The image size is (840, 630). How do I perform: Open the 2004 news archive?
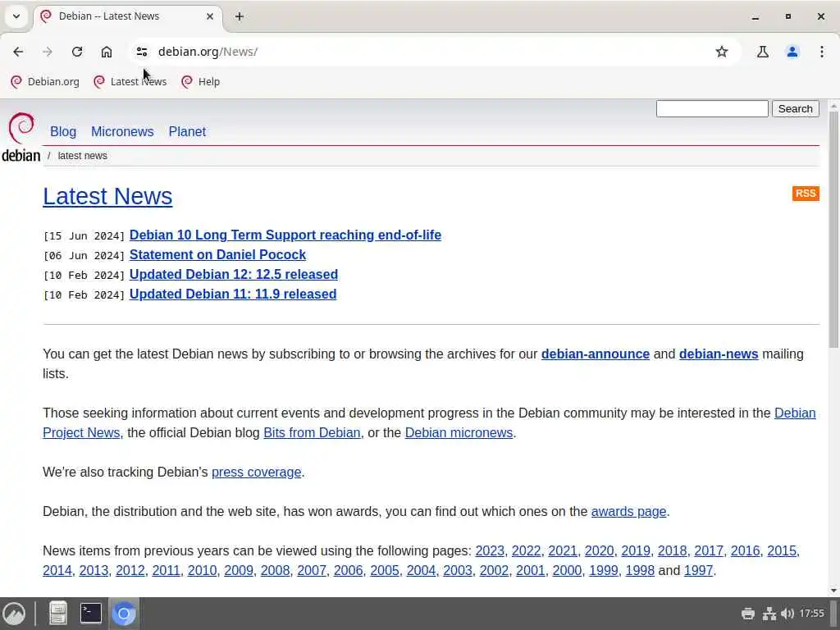coord(421,571)
